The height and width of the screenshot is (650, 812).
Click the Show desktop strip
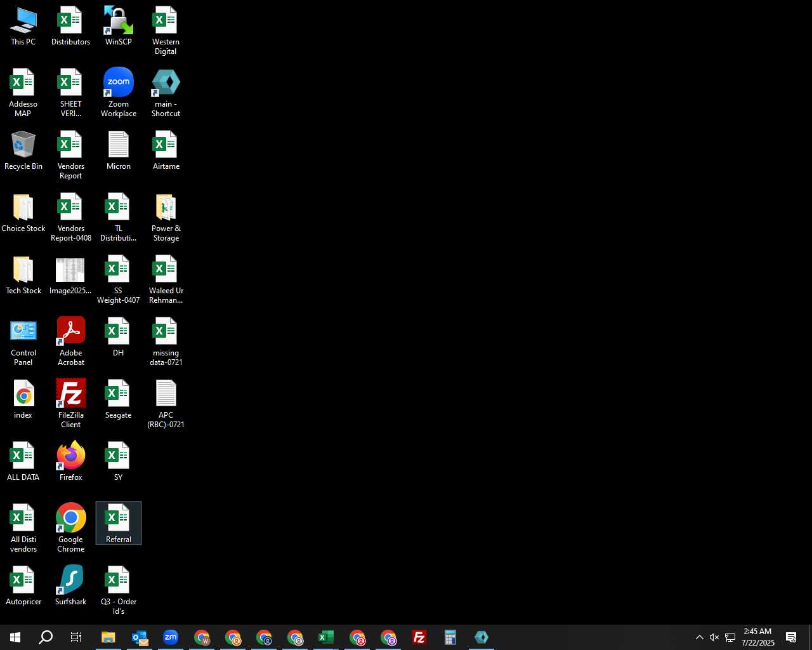[x=809, y=637]
